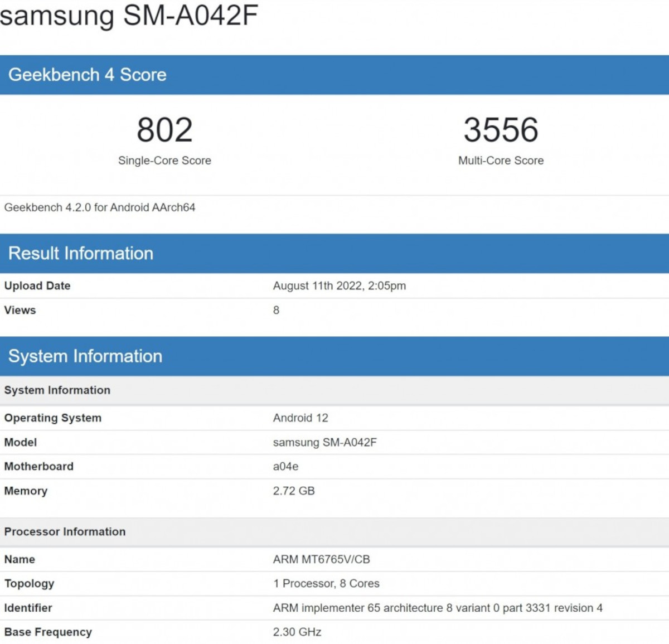Viewport: 669px width, 644px height.
Task: Click the Multi-Core Score label
Action: (501, 161)
